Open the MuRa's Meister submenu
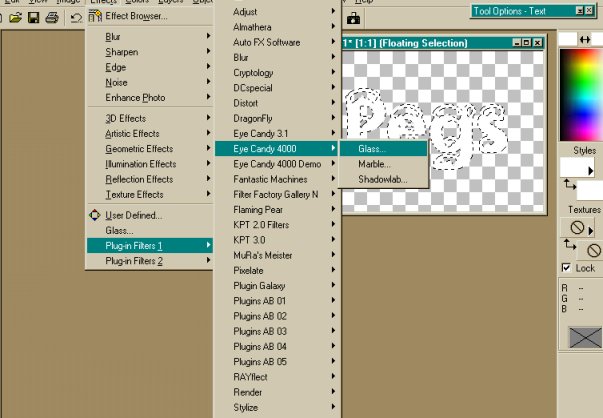Screen dimensions: 603x418 coord(277,255)
